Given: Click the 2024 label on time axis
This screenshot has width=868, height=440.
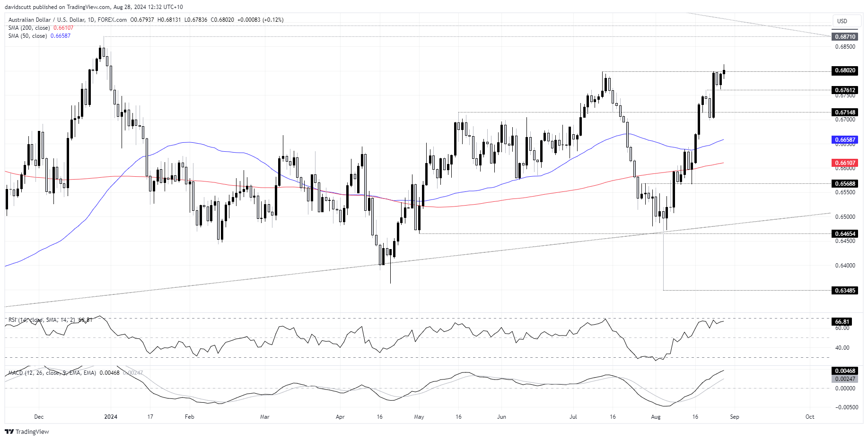Looking at the screenshot, I should pyautogui.click(x=111, y=417).
